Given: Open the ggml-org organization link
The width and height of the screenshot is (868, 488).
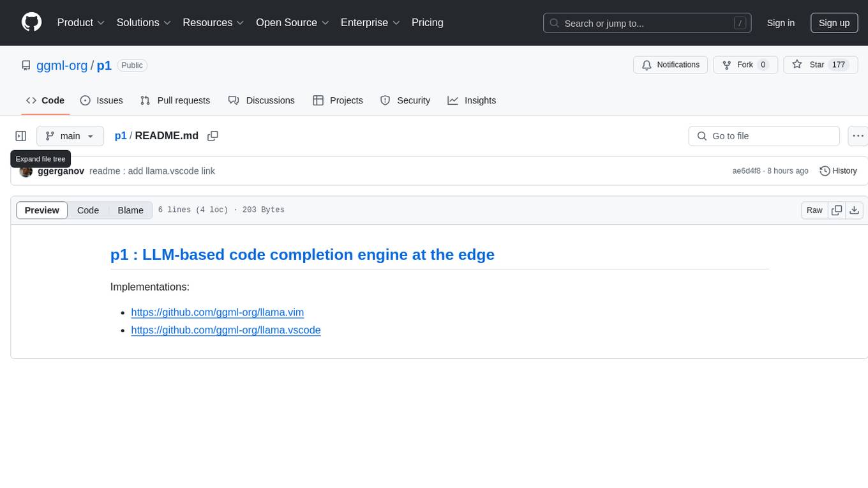Looking at the screenshot, I should coord(62,65).
